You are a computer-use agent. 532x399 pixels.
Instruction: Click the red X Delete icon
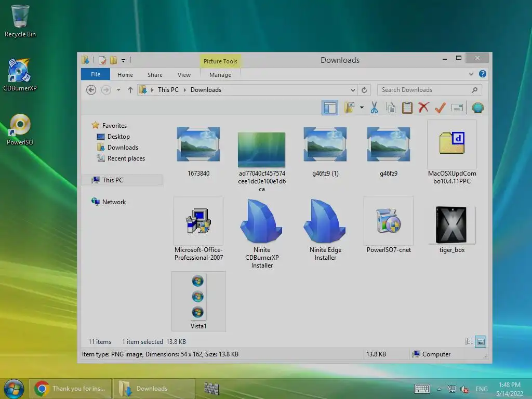pyautogui.click(x=423, y=108)
